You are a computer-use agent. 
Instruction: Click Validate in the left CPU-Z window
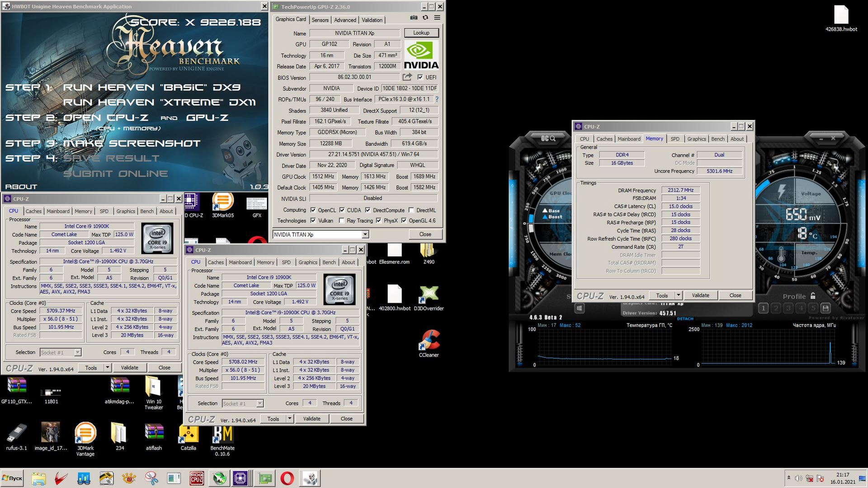click(x=129, y=368)
